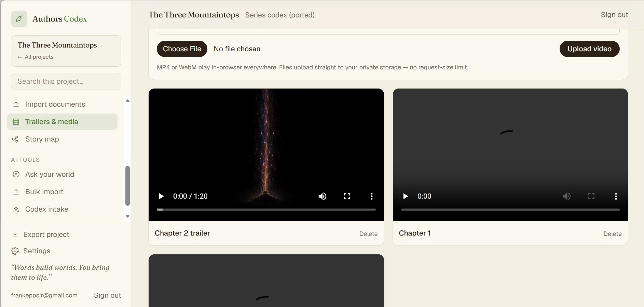Open Ask your world AI tool

pyautogui.click(x=62, y=174)
